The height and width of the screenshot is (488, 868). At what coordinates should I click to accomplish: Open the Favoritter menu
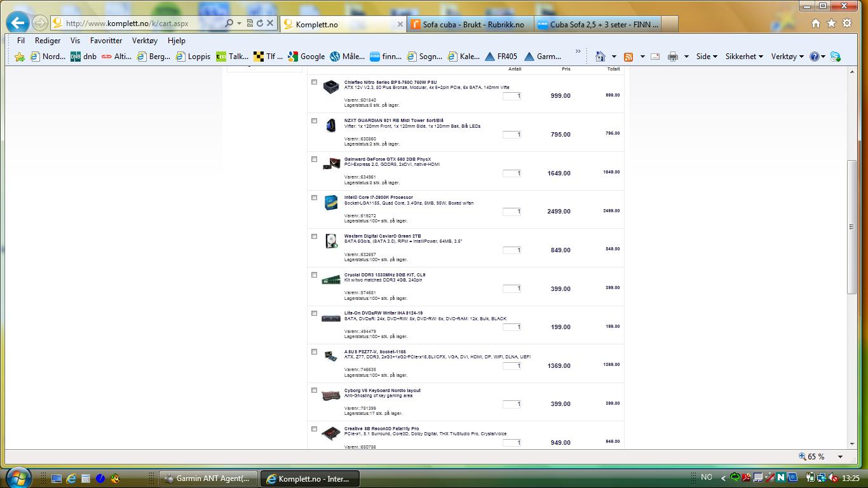click(x=106, y=40)
